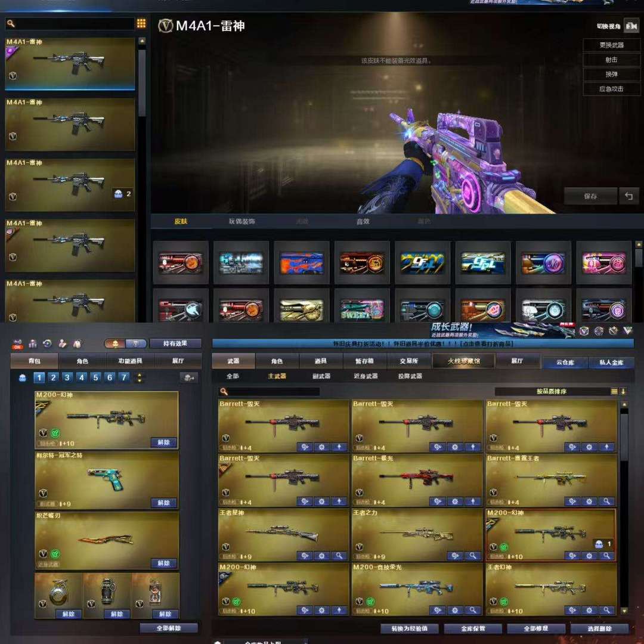This screenshot has width=644, height=644.
Task: Toggle the grid view icon beside weapon search
Action: (x=141, y=23)
